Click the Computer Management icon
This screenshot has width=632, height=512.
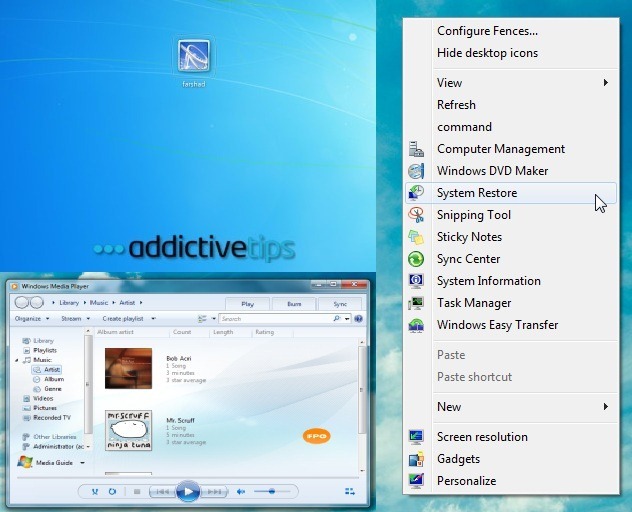click(416, 149)
